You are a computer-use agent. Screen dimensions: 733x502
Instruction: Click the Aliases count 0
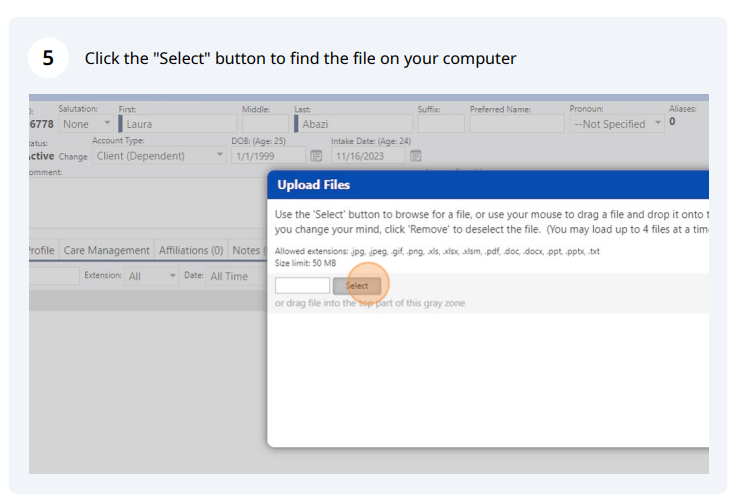672,122
